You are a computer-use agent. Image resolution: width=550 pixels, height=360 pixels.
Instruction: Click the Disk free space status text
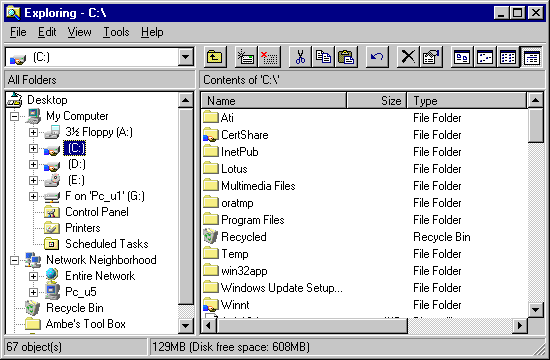[231, 347]
